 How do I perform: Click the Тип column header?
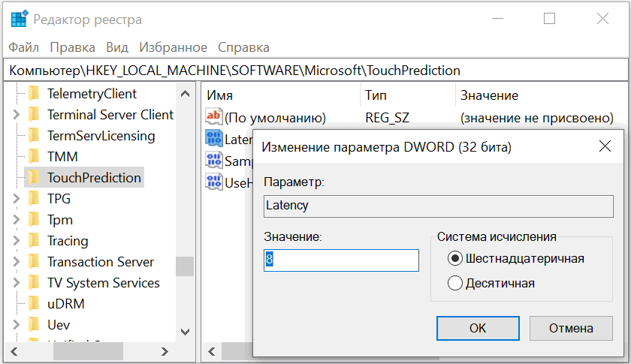click(x=407, y=95)
